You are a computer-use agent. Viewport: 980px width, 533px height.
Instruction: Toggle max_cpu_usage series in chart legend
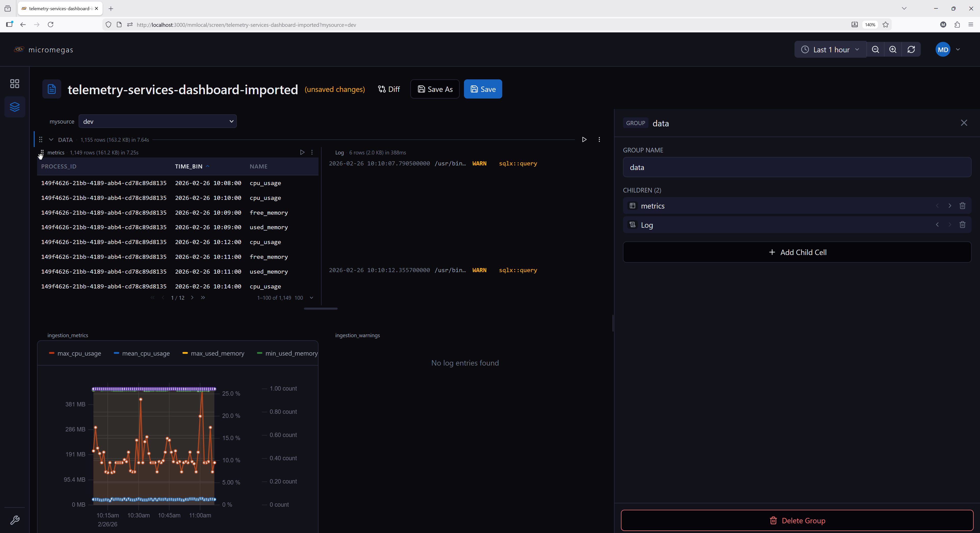(75, 354)
